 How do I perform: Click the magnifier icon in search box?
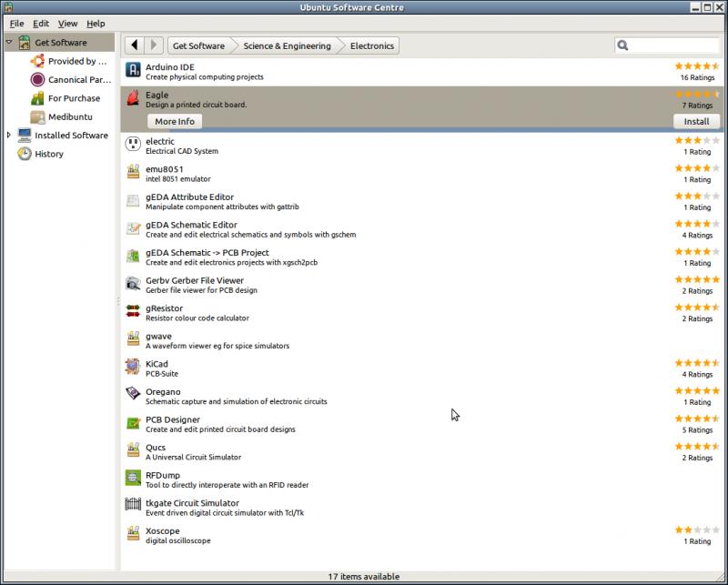[x=622, y=45]
